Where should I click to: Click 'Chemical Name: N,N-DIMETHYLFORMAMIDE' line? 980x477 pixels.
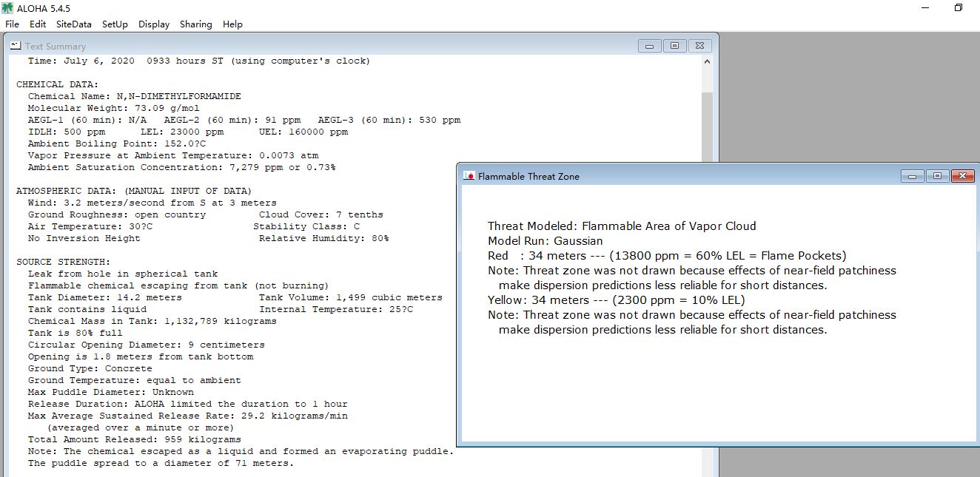click(x=135, y=96)
